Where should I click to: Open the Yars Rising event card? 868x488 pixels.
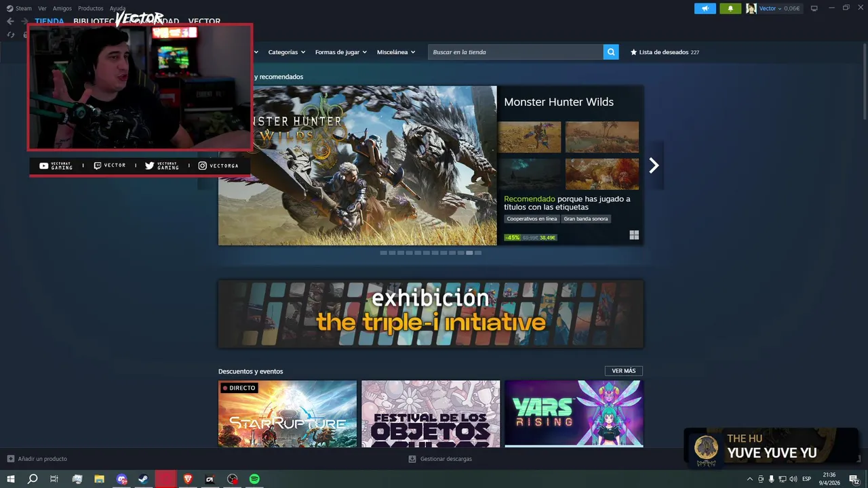pos(574,413)
